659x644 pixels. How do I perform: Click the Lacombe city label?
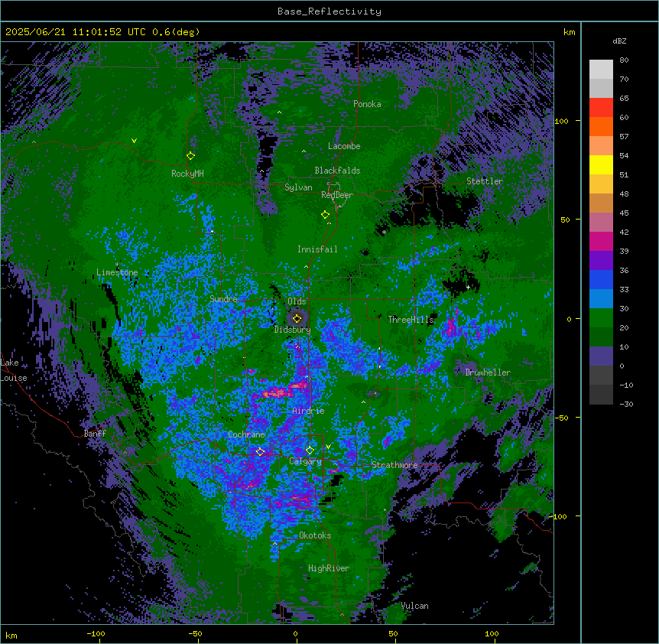click(344, 146)
